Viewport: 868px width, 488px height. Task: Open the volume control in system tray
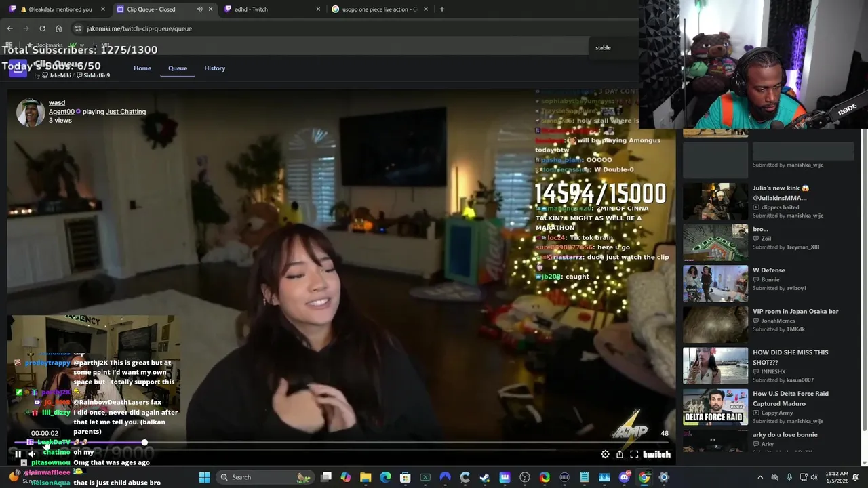point(814,477)
